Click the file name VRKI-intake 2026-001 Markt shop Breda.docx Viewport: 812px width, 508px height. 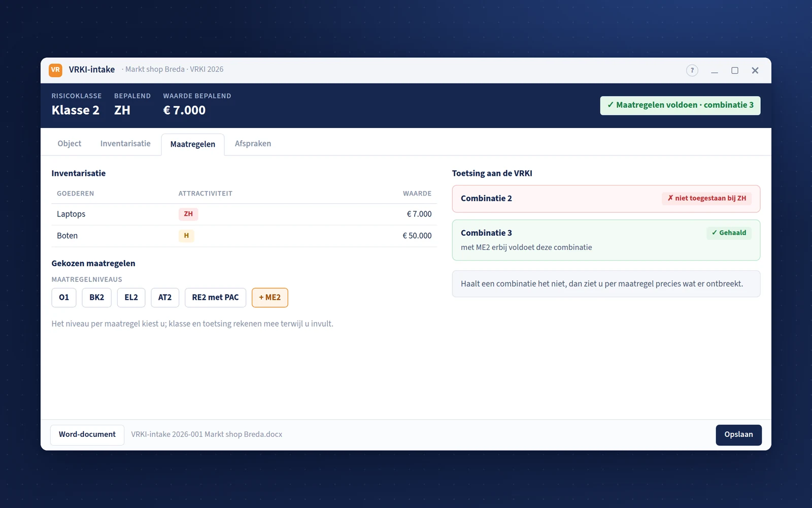coord(207,435)
